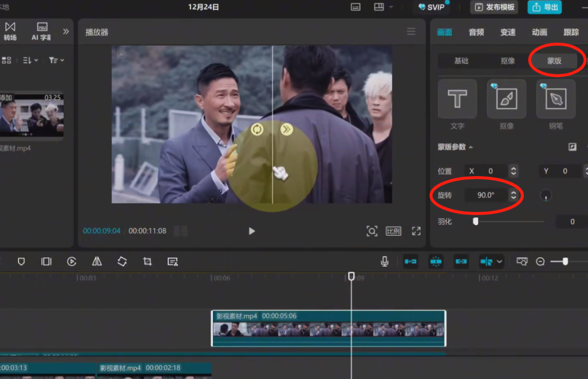Expand the layout dropdown arrow in top bar
Screen dimensions: 588x379
click(391, 7)
